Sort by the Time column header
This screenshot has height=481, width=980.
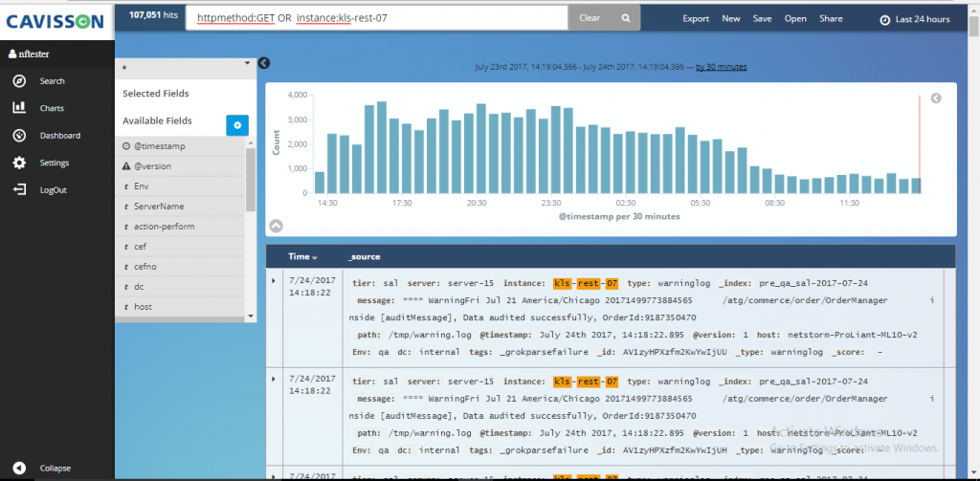[302, 256]
